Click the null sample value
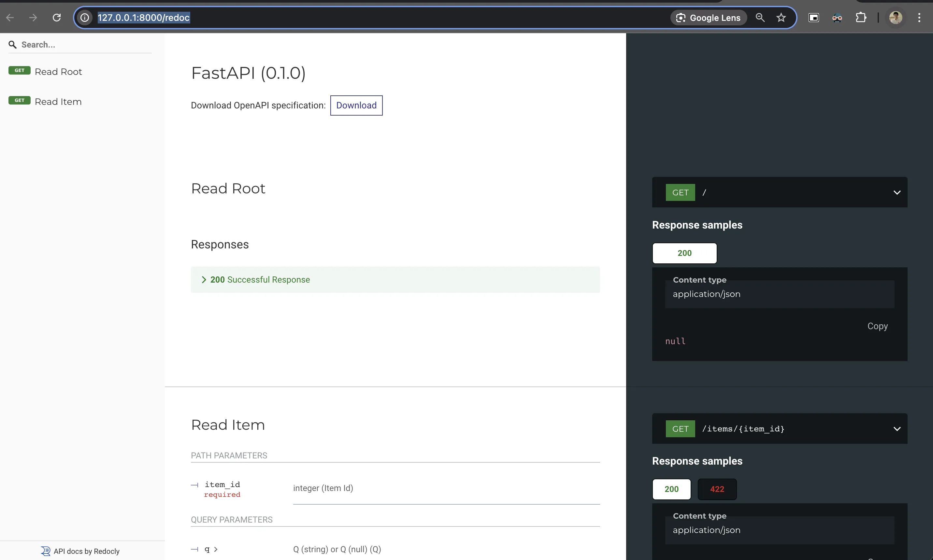The width and height of the screenshot is (933, 560). click(x=675, y=341)
